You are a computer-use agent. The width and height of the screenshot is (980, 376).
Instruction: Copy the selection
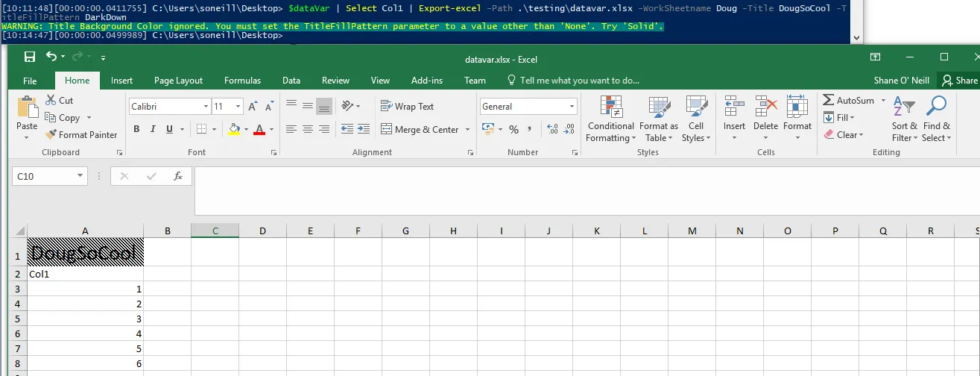click(63, 117)
